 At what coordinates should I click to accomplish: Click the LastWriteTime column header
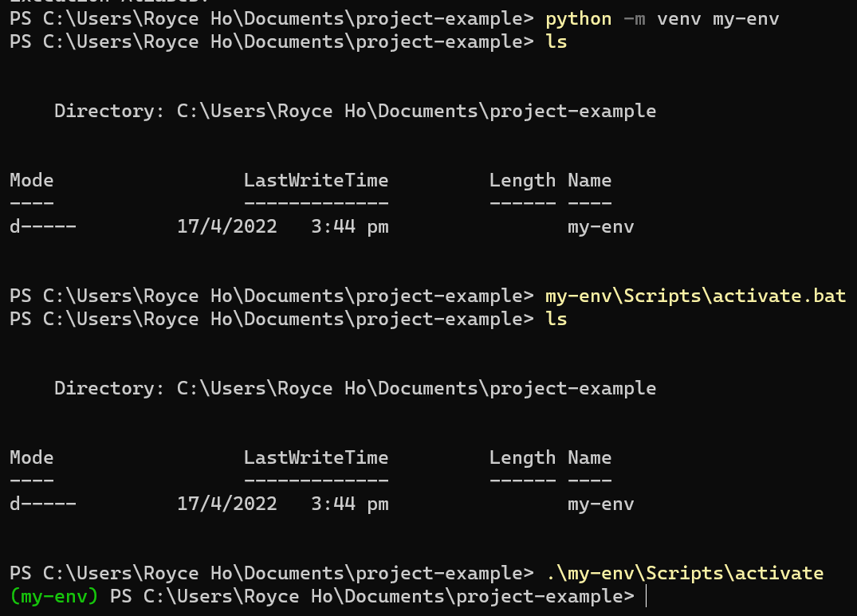tap(316, 180)
